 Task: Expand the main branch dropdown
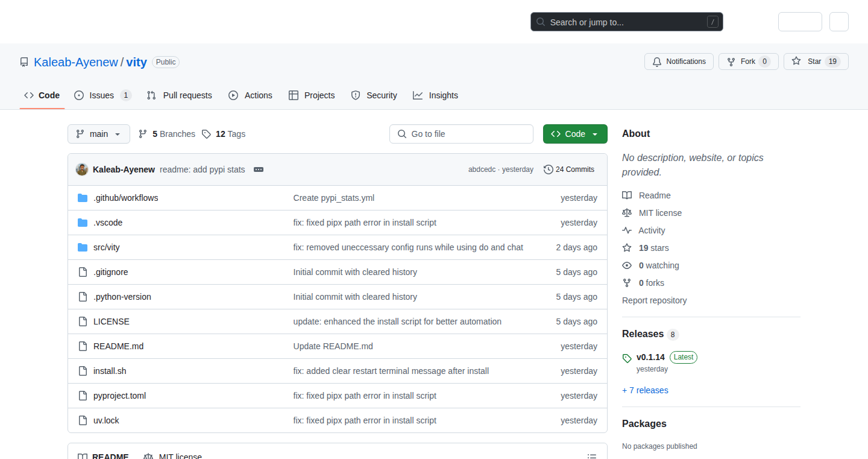tap(99, 134)
